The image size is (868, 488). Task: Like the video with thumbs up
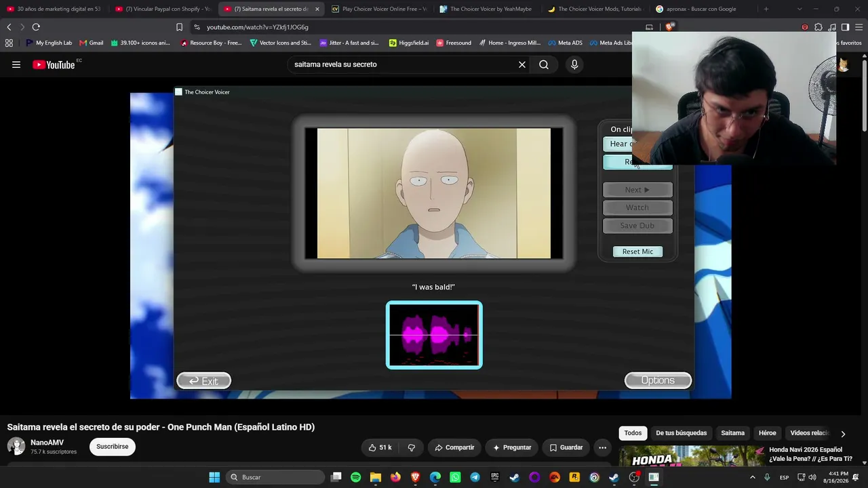click(x=380, y=447)
